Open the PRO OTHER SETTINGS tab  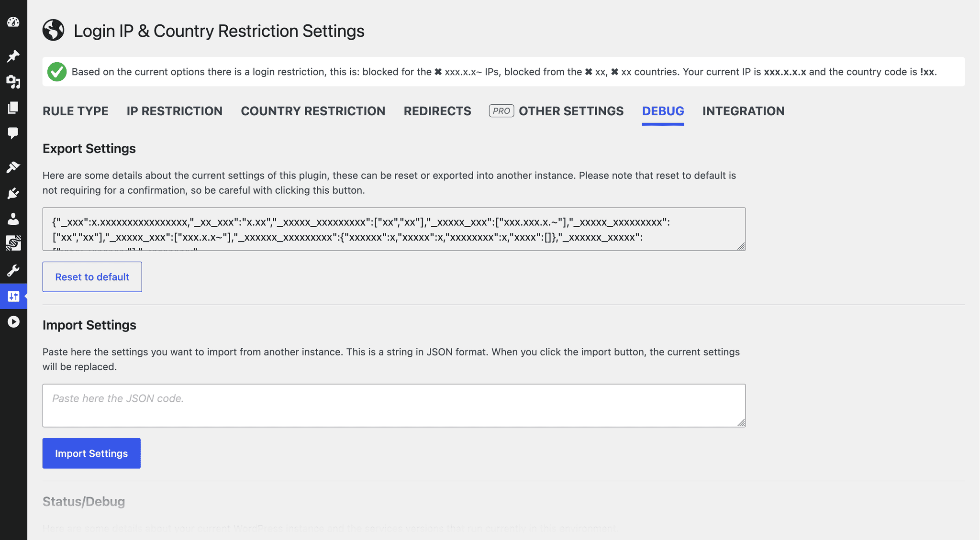pos(557,111)
